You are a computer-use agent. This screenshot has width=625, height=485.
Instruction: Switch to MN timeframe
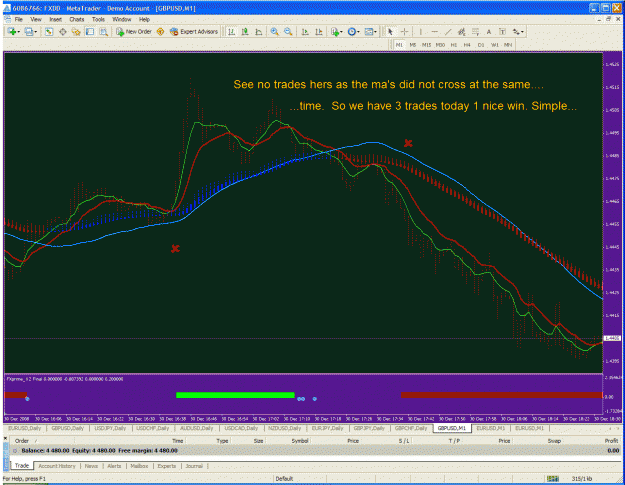click(x=508, y=45)
